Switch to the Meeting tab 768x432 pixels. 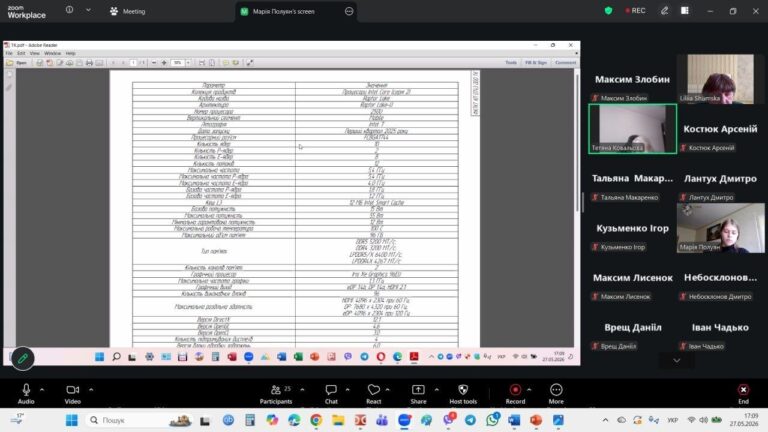tap(127, 11)
